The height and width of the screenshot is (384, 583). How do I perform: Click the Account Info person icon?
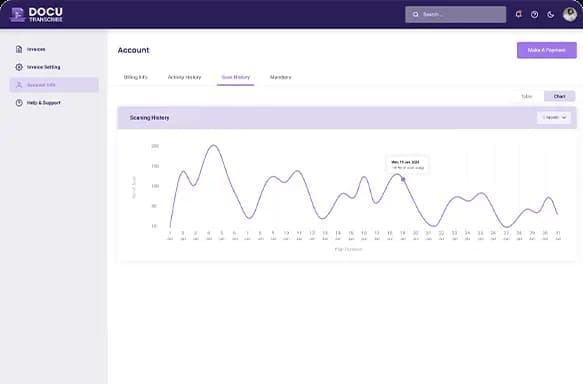tap(19, 85)
